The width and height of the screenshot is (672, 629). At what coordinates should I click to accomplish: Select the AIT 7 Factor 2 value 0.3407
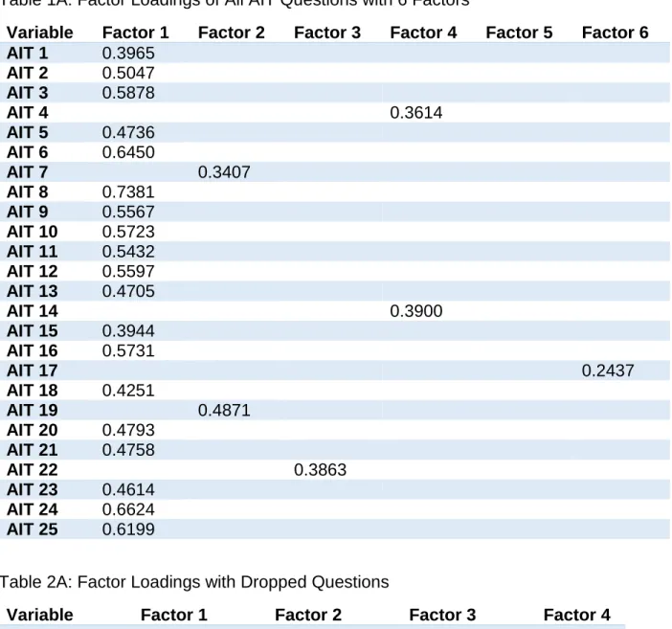[224, 172]
